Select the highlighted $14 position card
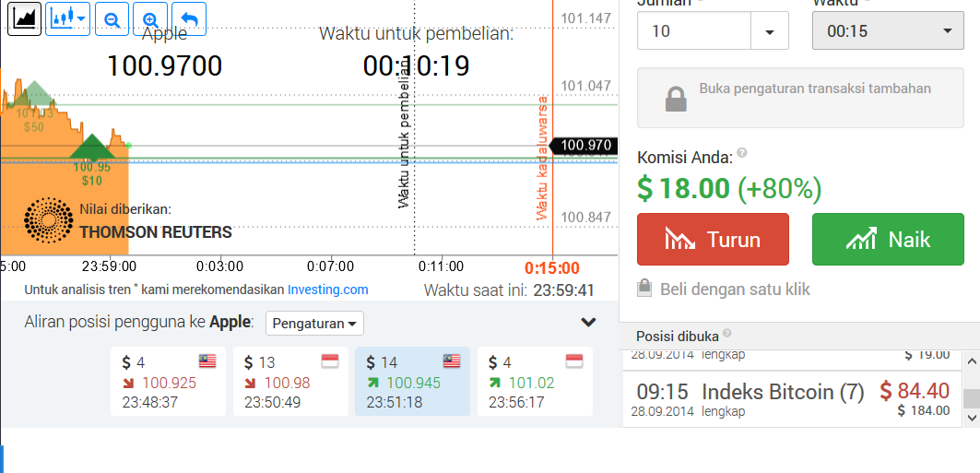 pyautogui.click(x=412, y=381)
